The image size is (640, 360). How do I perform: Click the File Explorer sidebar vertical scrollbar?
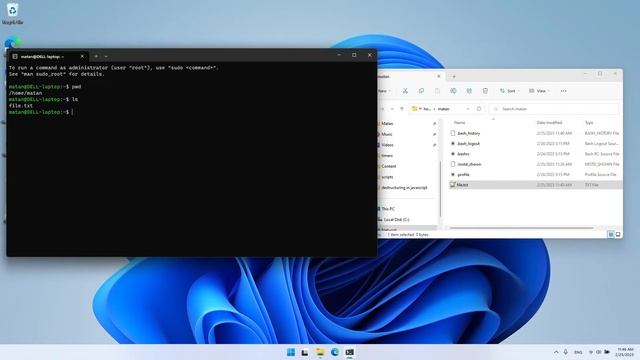point(440,189)
